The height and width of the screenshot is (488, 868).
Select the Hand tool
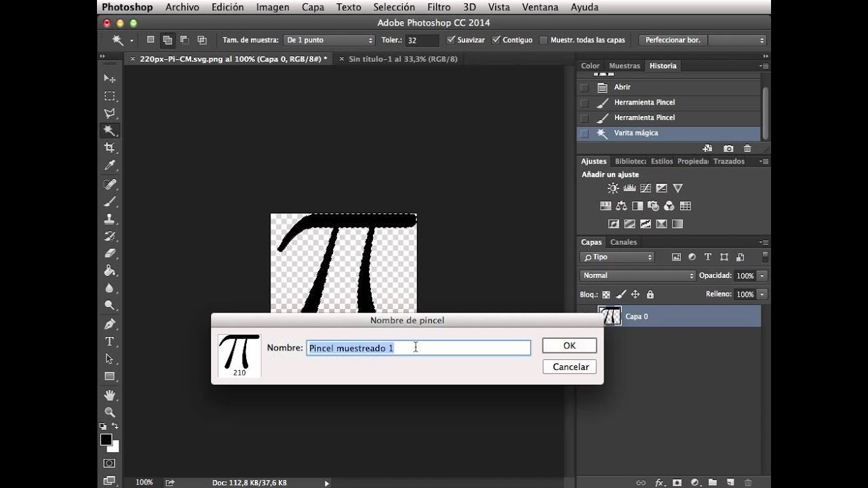[x=109, y=394]
